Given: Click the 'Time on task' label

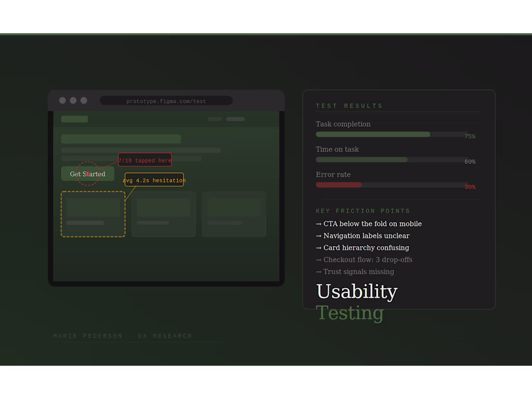Looking at the screenshot, I should (337, 149).
